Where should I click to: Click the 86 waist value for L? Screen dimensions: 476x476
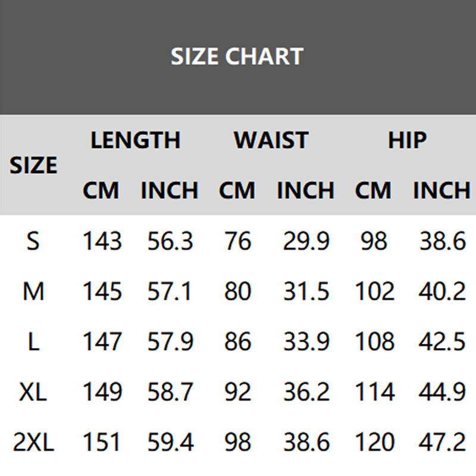(x=237, y=342)
